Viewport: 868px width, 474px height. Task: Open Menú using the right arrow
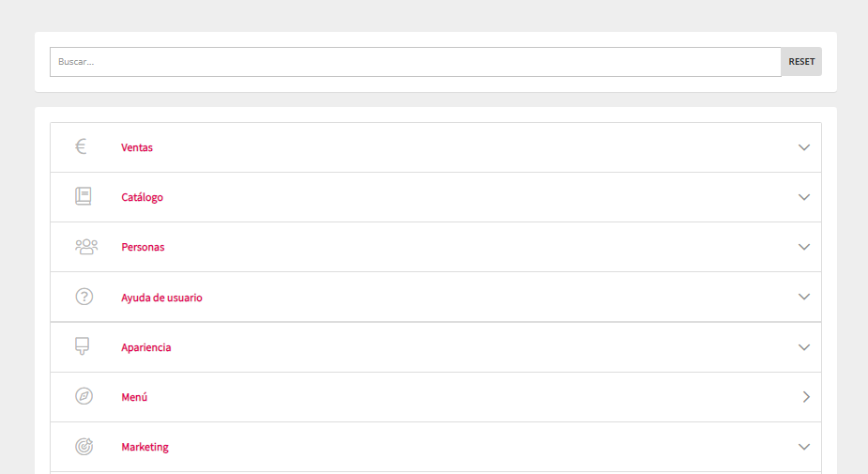[x=806, y=397]
